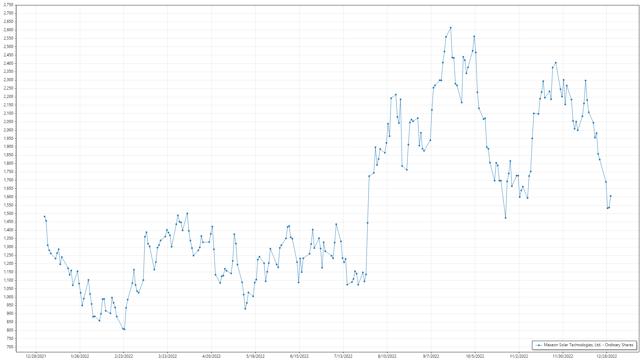Click the 10/5/2022 x-axis date label
This screenshot has height=362, width=644.
(475, 356)
